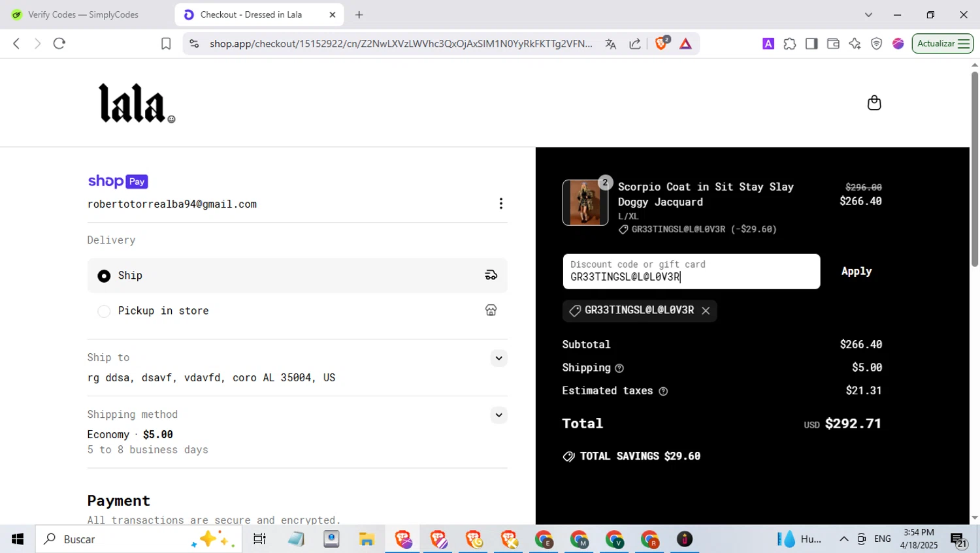Open the tab search dropdown chevron

click(868, 14)
